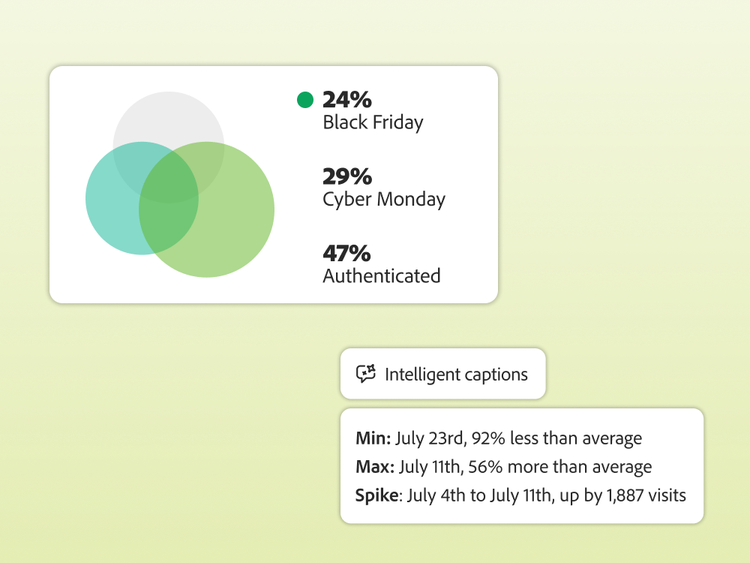750x563 pixels.
Task: Click the Cyber Monday label
Action: (x=384, y=199)
